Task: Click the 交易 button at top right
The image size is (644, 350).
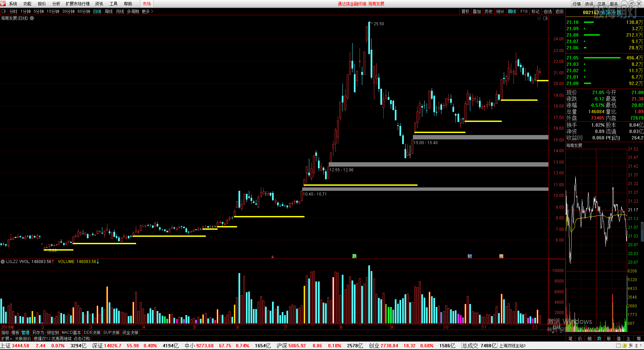Action: (601, 4)
